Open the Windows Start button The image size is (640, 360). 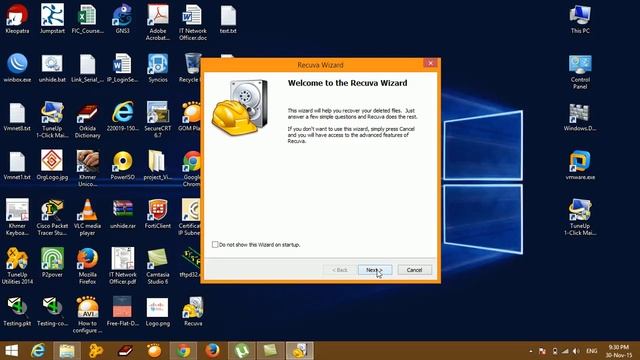pos(11,351)
